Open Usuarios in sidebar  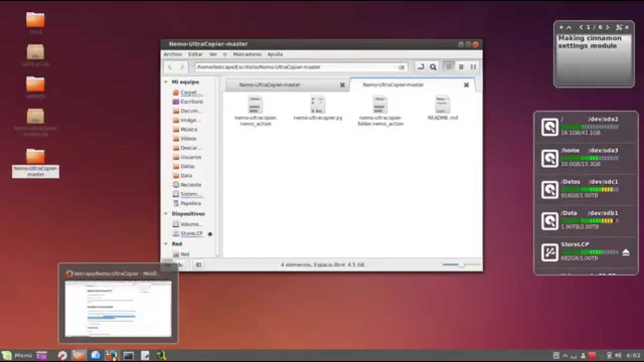point(187,157)
